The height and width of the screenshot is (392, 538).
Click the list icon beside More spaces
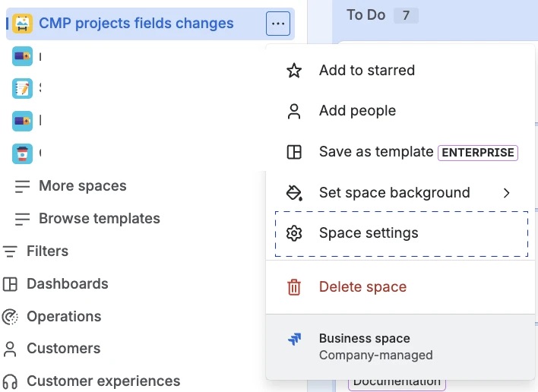[x=23, y=186]
